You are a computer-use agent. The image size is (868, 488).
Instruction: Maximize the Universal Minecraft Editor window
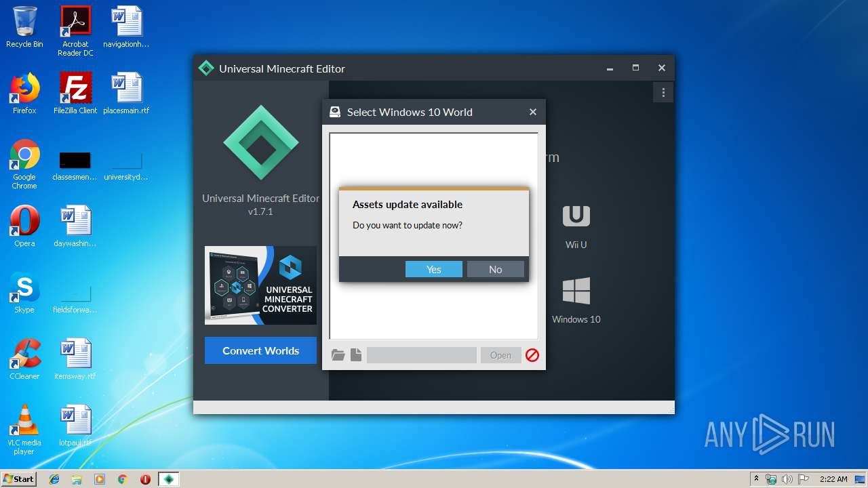pos(635,68)
